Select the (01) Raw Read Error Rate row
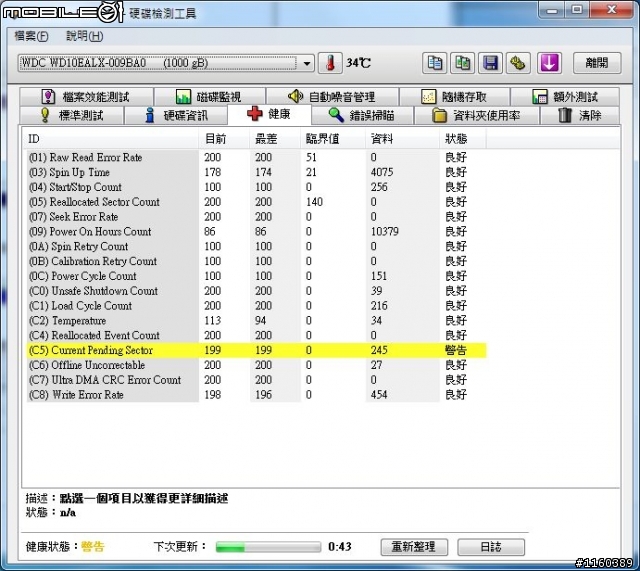The height and width of the screenshot is (571, 640). [x=256, y=157]
